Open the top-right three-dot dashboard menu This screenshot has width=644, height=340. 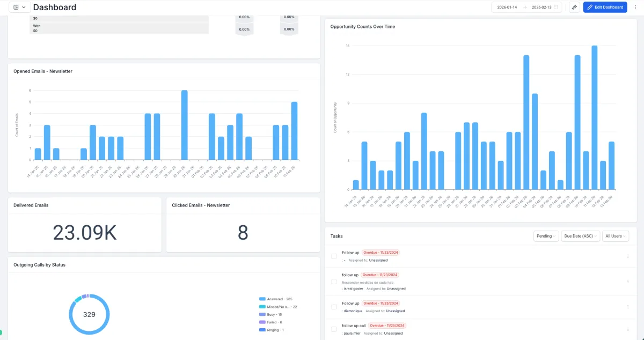[x=635, y=7]
